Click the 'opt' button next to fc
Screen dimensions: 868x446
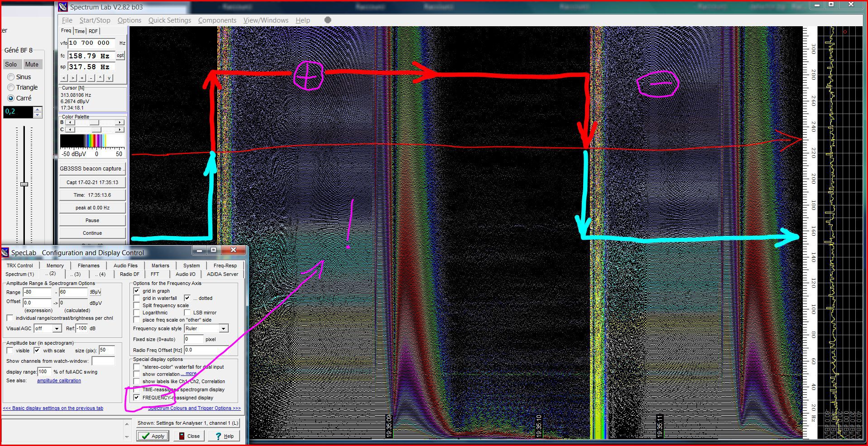click(x=120, y=56)
